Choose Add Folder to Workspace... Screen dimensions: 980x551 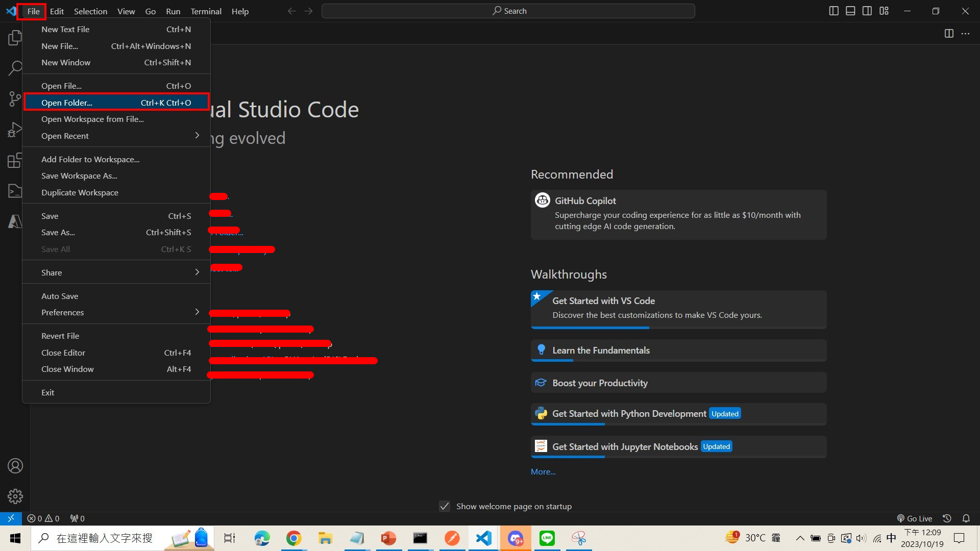[x=116, y=159]
